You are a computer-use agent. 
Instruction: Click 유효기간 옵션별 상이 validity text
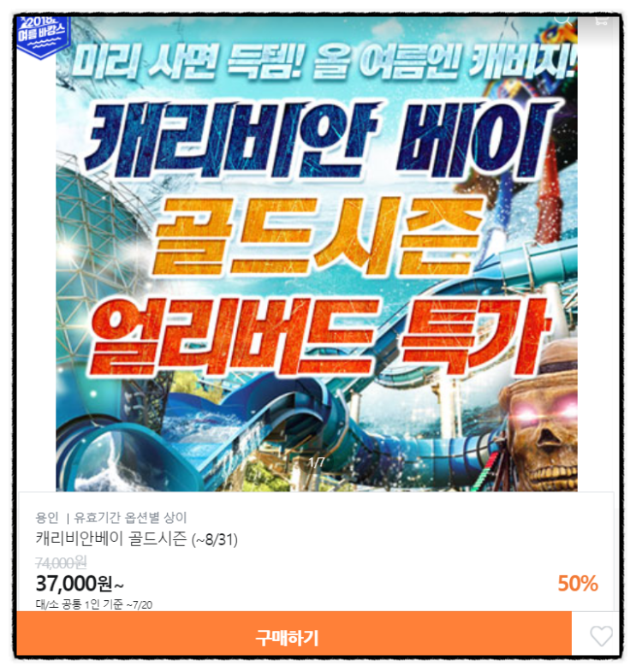click(130, 517)
